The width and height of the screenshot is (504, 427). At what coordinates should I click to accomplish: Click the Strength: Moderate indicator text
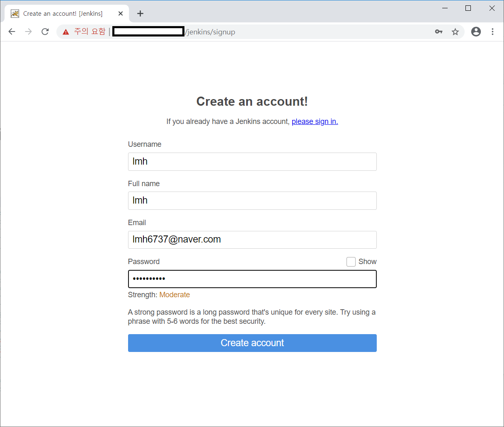[159, 295]
